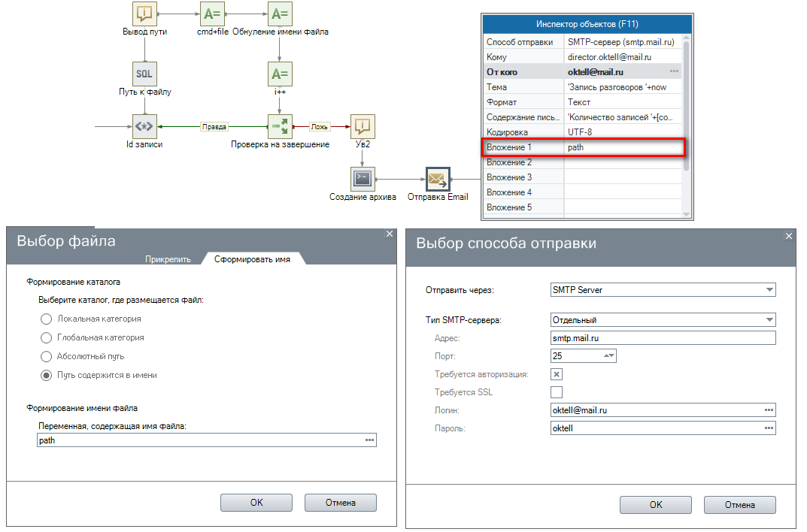The width and height of the screenshot is (807, 532).
Task: Open the port 25 dropdown arrow
Action: 609,356
